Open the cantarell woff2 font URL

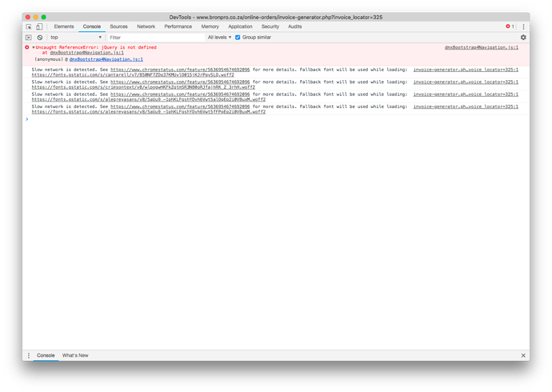[133, 74]
